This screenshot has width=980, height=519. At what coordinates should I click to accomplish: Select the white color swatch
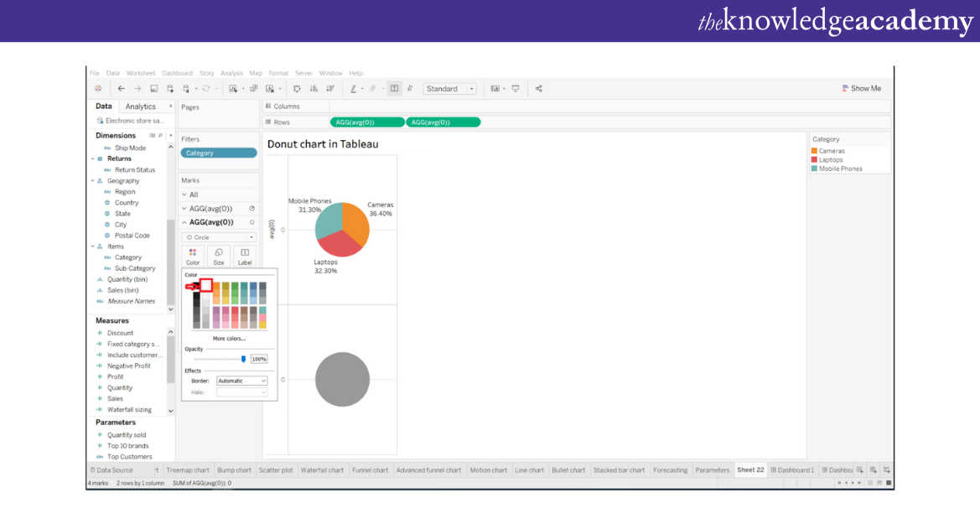point(206,286)
